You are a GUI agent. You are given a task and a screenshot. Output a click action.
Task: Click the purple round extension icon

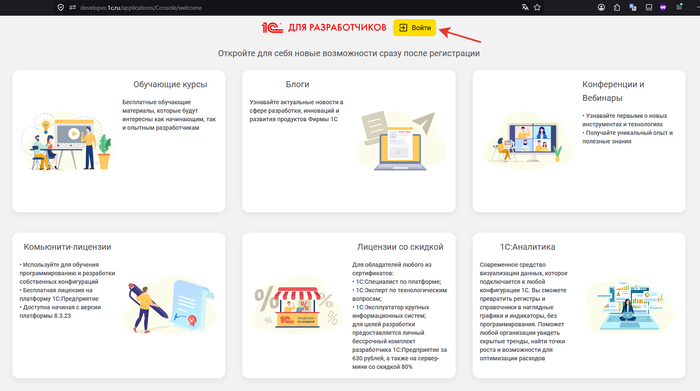[x=663, y=7]
